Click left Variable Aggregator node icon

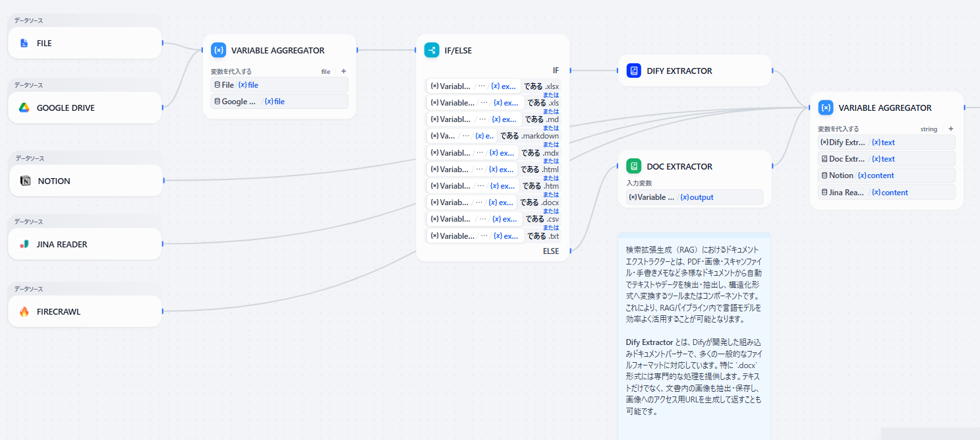(219, 50)
